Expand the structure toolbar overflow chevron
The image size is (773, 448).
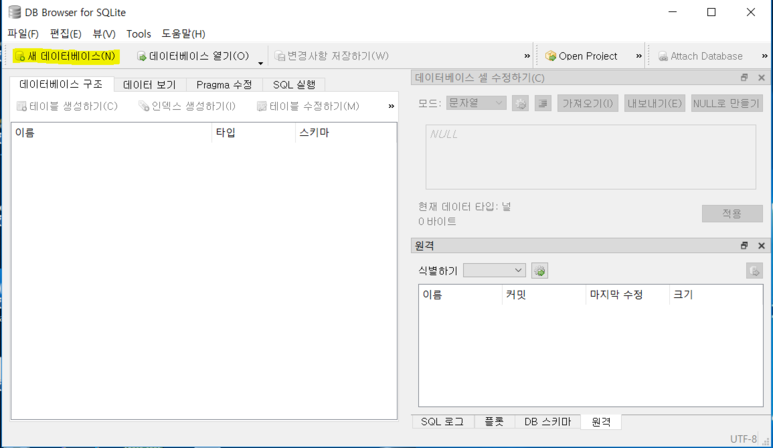tap(391, 106)
